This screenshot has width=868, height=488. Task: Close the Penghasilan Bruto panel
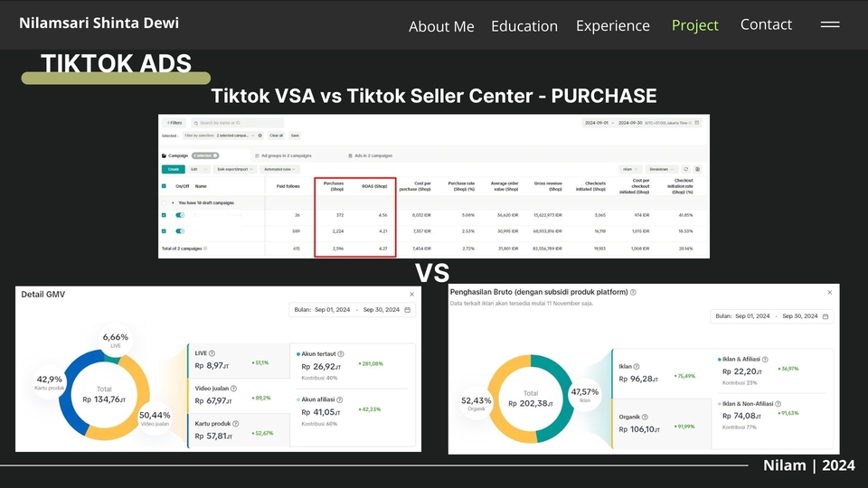point(829,292)
